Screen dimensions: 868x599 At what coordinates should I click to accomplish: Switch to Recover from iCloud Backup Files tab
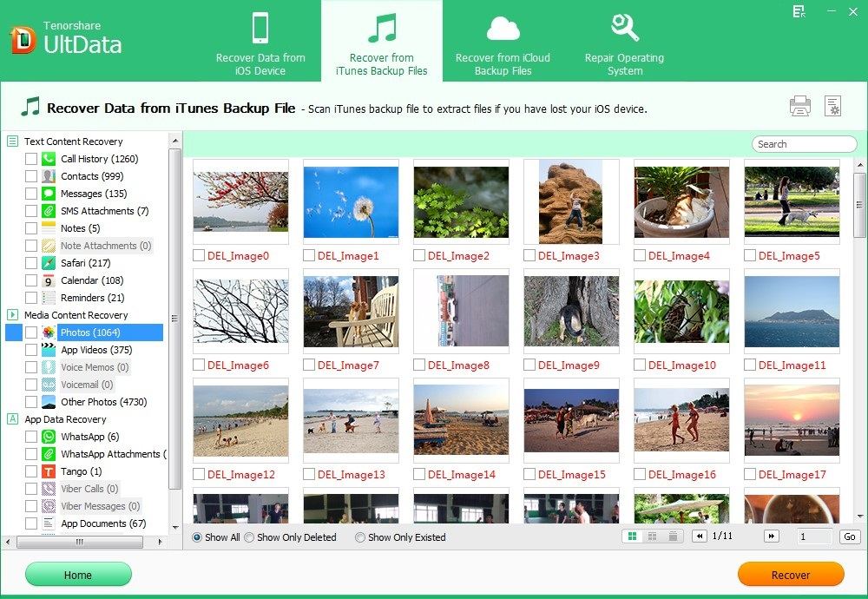point(503,42)
